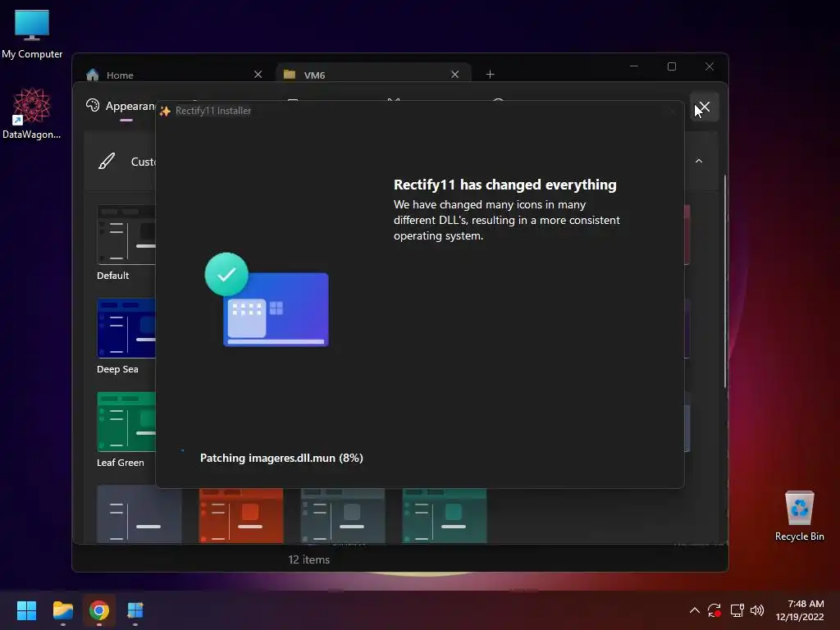840x630 pixels.
Task: Click the Appearance palette icon
Action: 93,106
